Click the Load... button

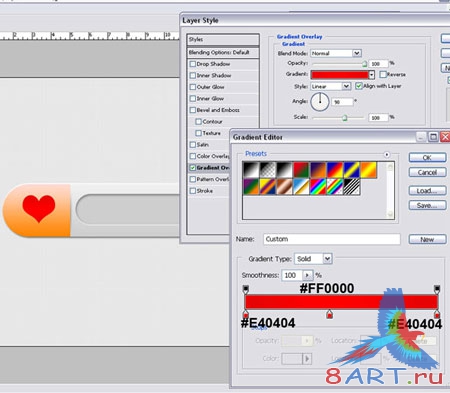[x=427, y=191]
